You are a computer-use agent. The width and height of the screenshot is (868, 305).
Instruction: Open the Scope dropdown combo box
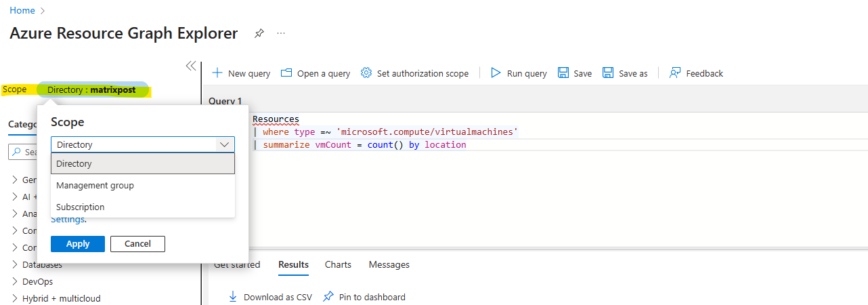[143, 144]
